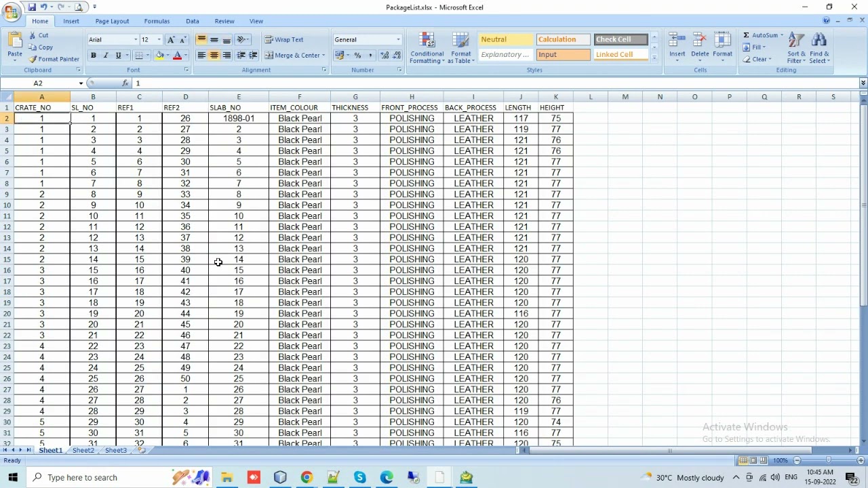Open the General number format dropdown
The width and height of the screenshot is (868, 488).
coord(398,39)
